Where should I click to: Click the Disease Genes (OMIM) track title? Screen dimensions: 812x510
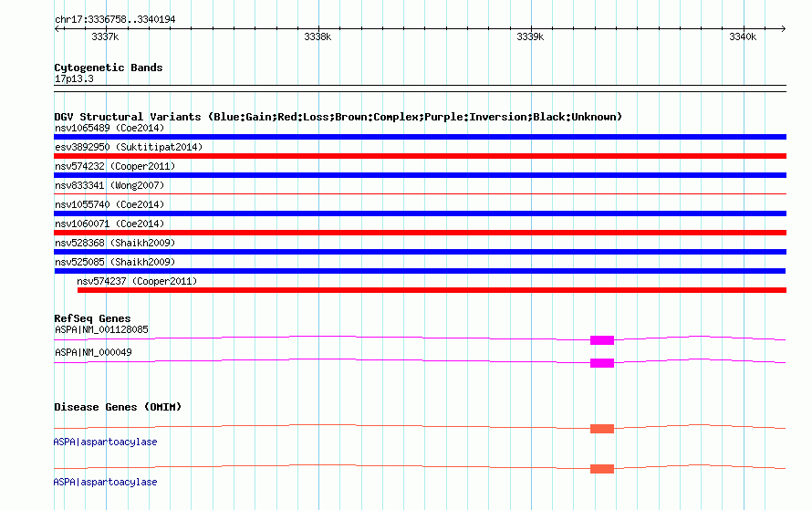click(118, 407)
